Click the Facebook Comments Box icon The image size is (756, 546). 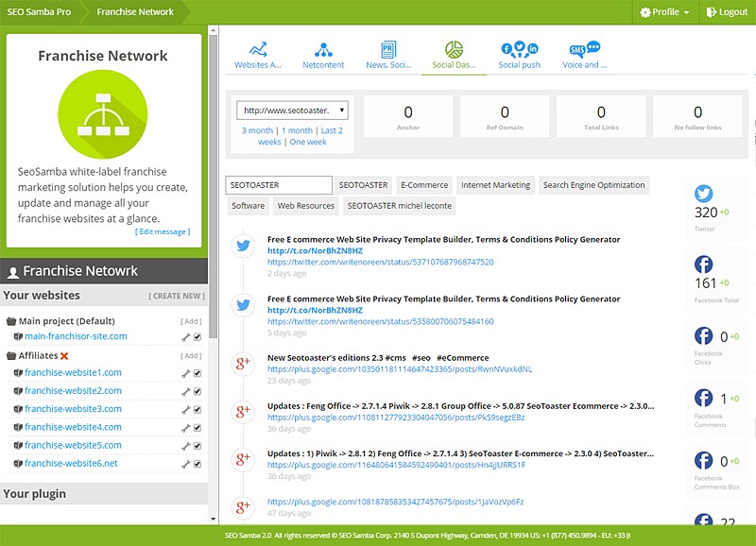pos(703,460)
